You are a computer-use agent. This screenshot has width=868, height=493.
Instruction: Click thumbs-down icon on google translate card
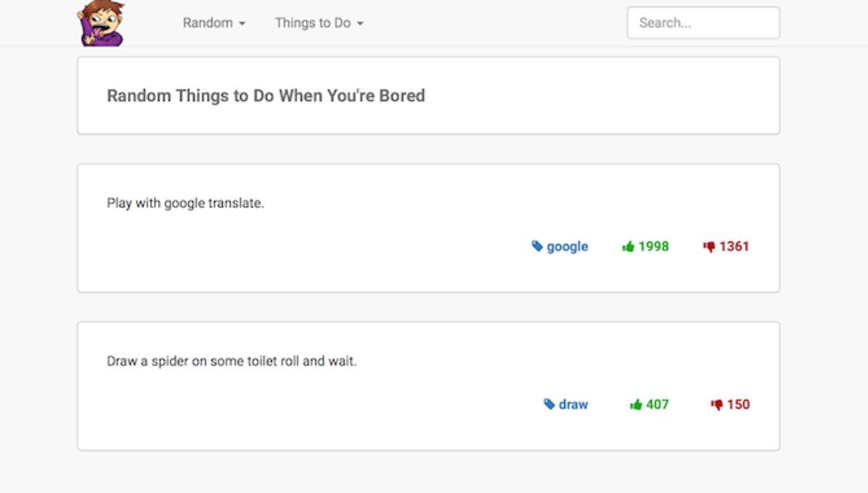click(x=709, y=247)
